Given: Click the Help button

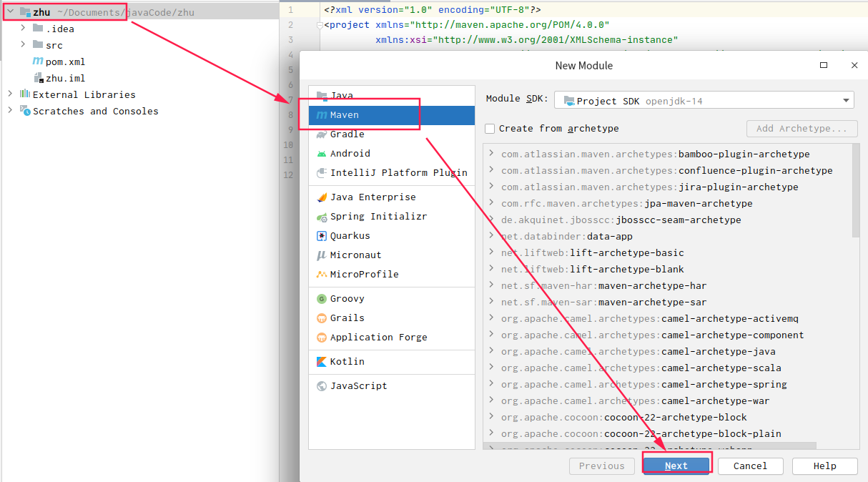Looking at the screenshot, I should coord(824,466).
